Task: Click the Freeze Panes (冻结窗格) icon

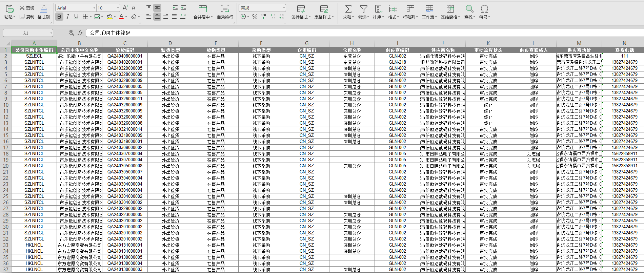Action: 450,9
